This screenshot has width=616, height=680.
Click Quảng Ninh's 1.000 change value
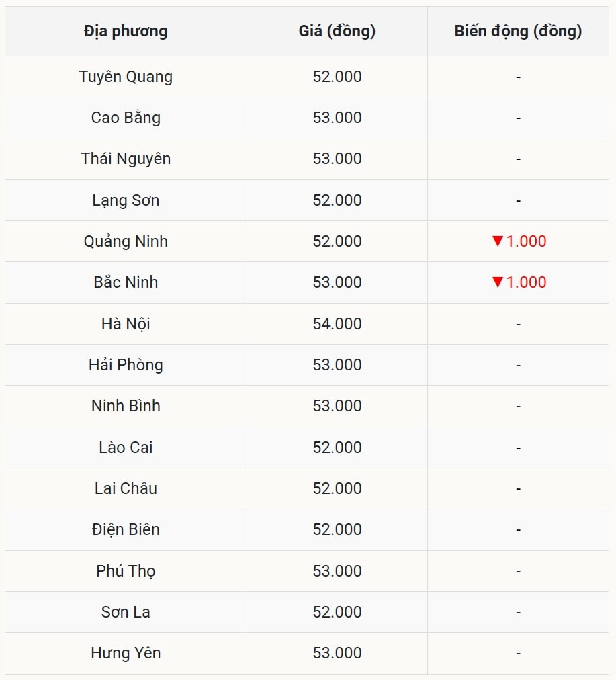click(x=526, y=241)
